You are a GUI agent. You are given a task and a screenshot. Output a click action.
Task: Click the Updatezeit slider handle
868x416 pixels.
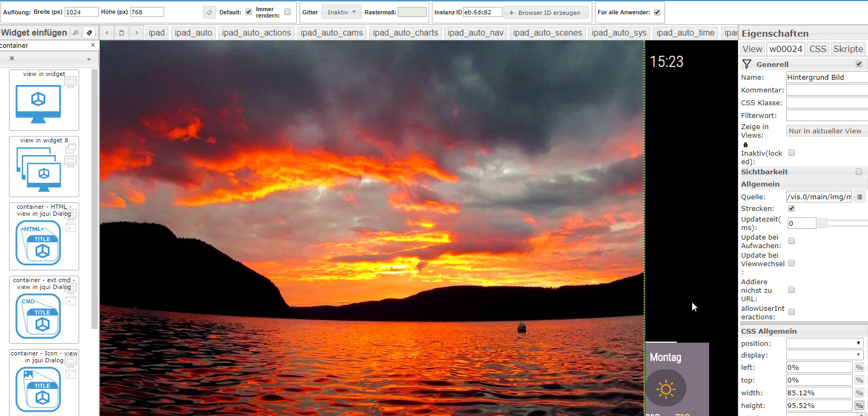822,223
